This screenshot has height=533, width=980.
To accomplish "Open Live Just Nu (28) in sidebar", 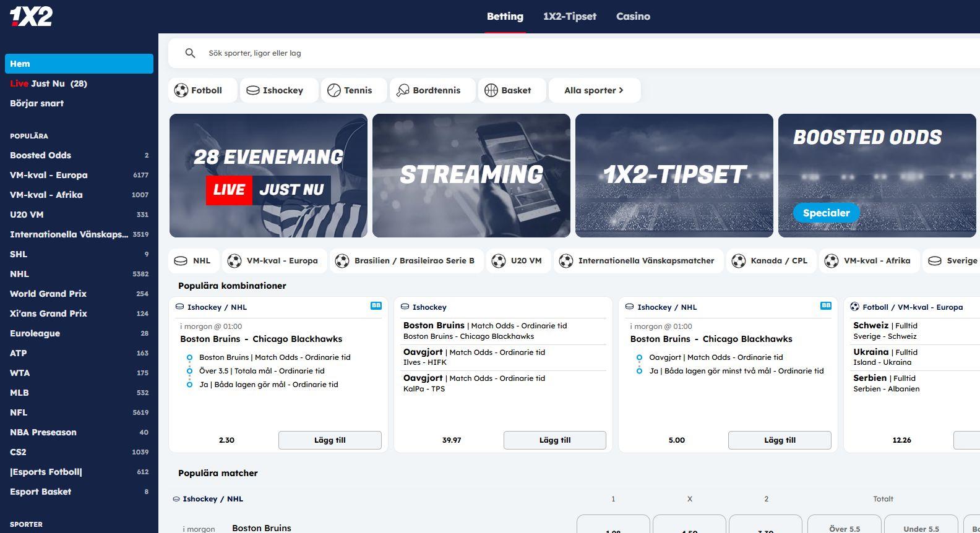I will click(79, 83).
